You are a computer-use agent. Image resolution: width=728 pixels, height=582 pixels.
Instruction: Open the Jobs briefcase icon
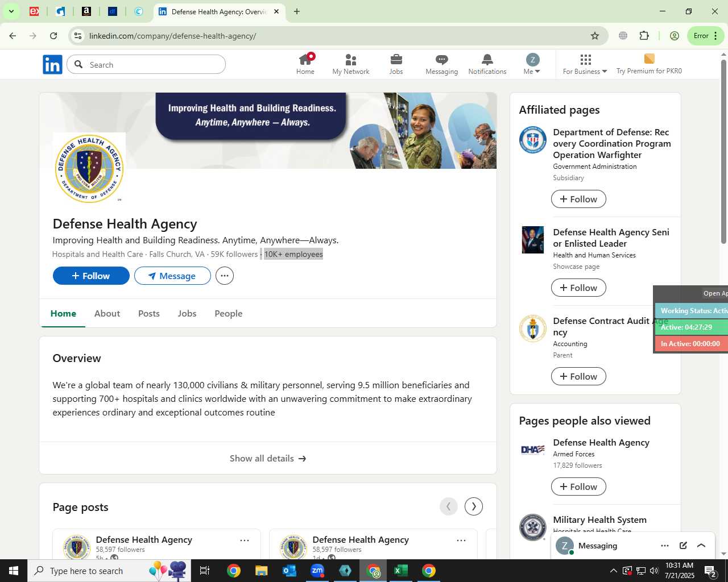396,64
